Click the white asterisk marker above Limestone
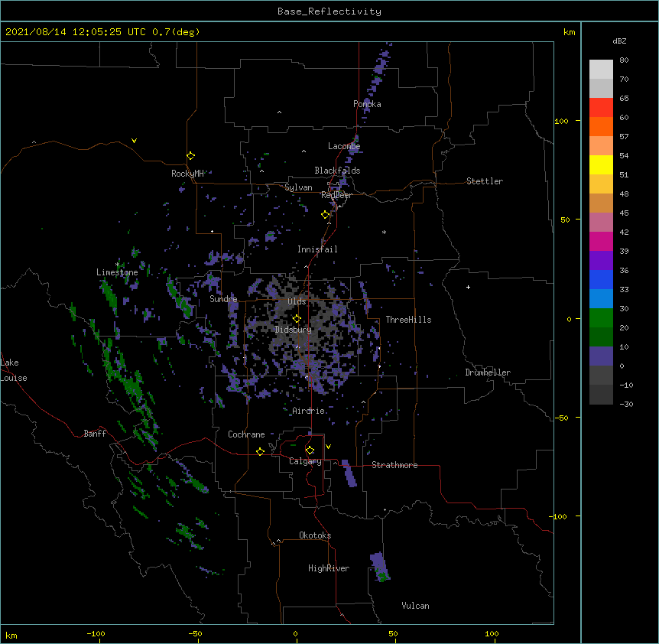The image size is (659, 644). tap(117, 265)
